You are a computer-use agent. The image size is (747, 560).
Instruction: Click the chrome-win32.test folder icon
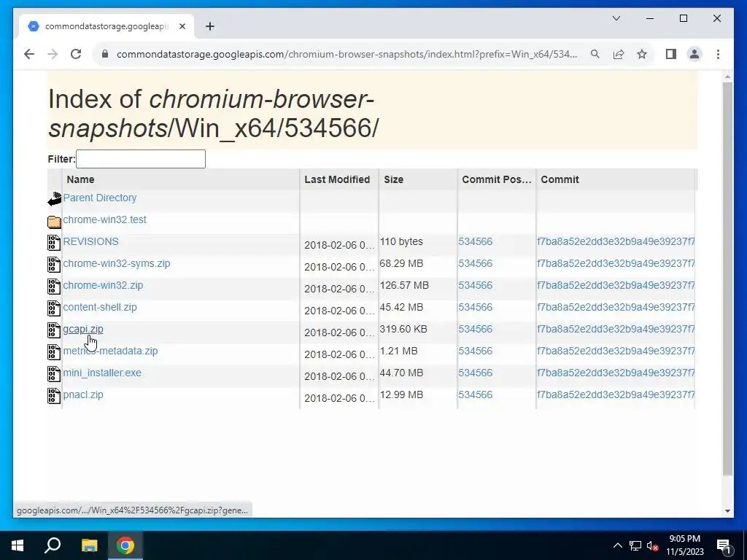coord(54,222)
